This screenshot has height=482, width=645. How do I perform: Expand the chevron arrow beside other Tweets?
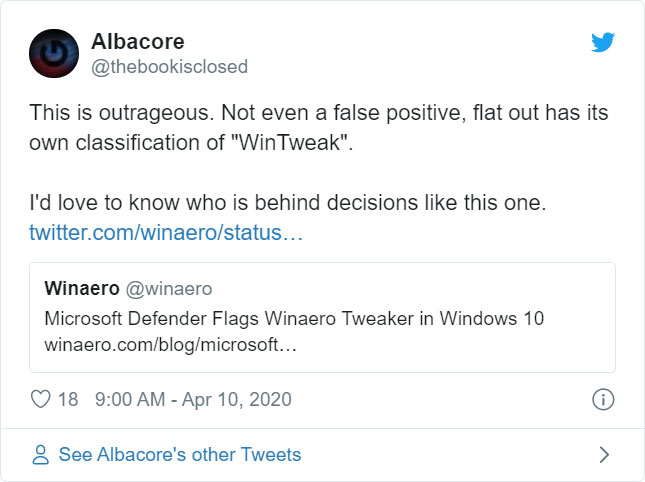click(x=604, y=454)
